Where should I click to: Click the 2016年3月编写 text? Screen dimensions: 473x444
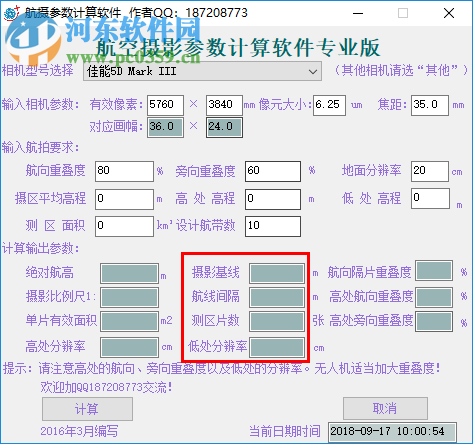tap(79, 431)
